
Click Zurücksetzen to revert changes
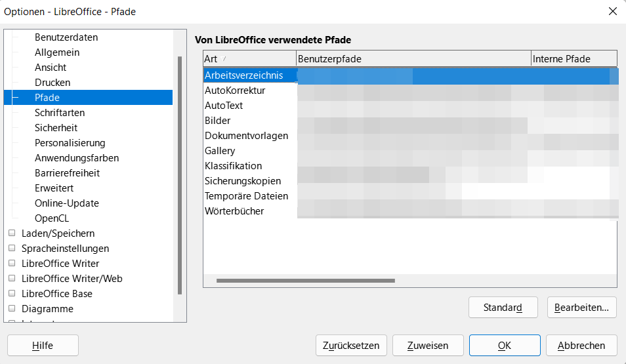(x=351, y=345)
